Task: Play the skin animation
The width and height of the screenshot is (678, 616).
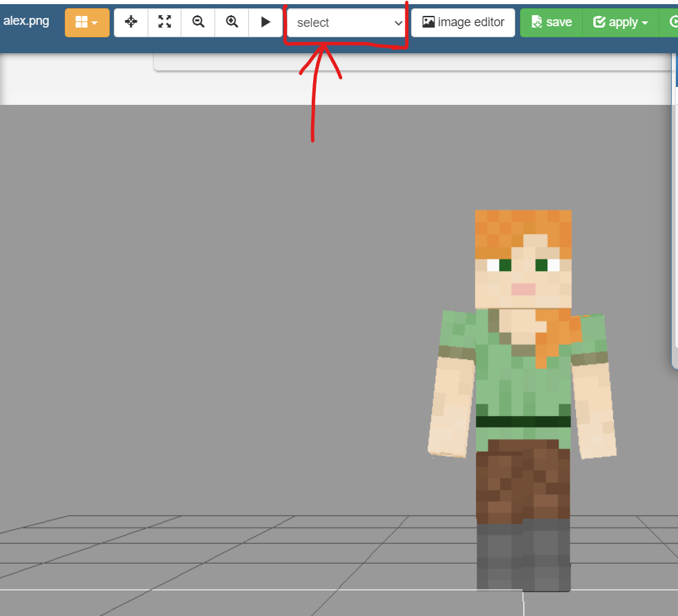Action: pyautogui.click(x=266, y=22)
